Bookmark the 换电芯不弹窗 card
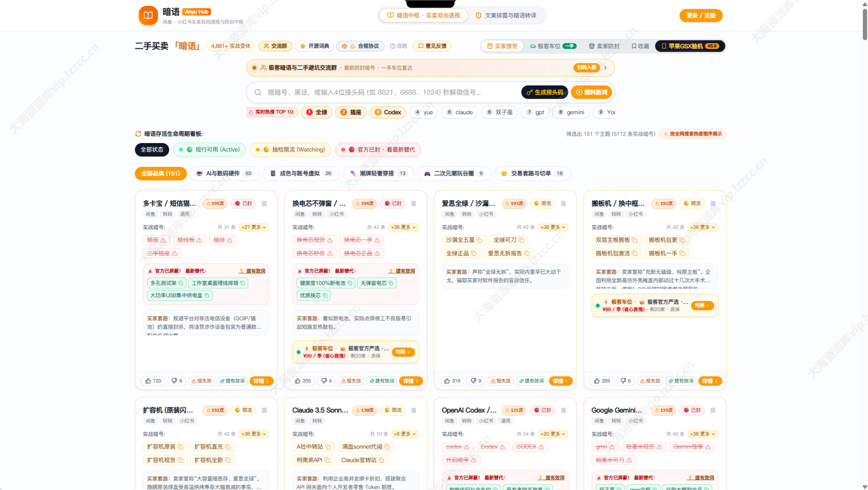The height and width of the screenshot is (490, 868). (x=414, y=204)
